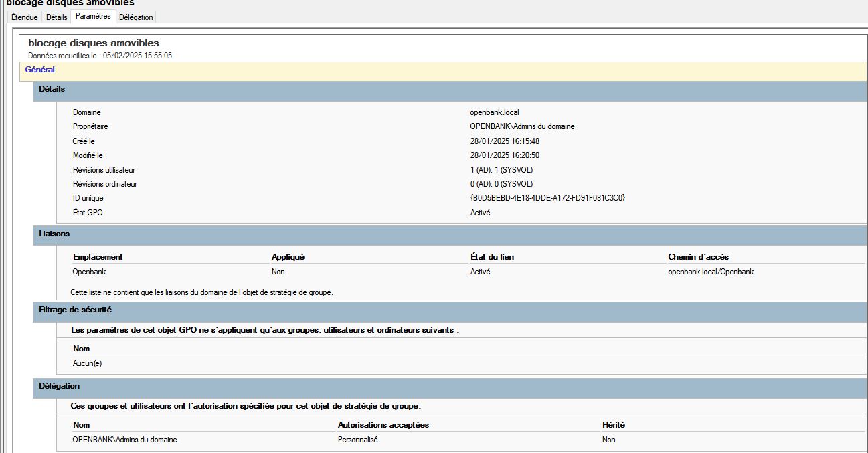This screenshot has height=453, width=868.
Task: Click the Modifié le date value
Action: [505, 155]
